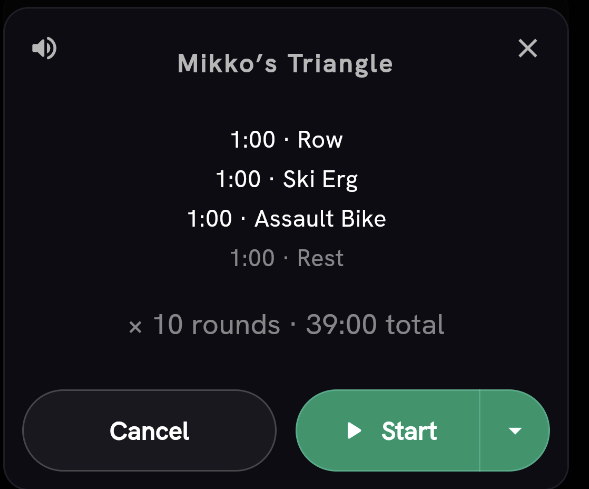Viewport: 589px width, 489px height.
Task: Select the Assault Bike interval label
Action: pyautogui.click(x=320, y=219)
